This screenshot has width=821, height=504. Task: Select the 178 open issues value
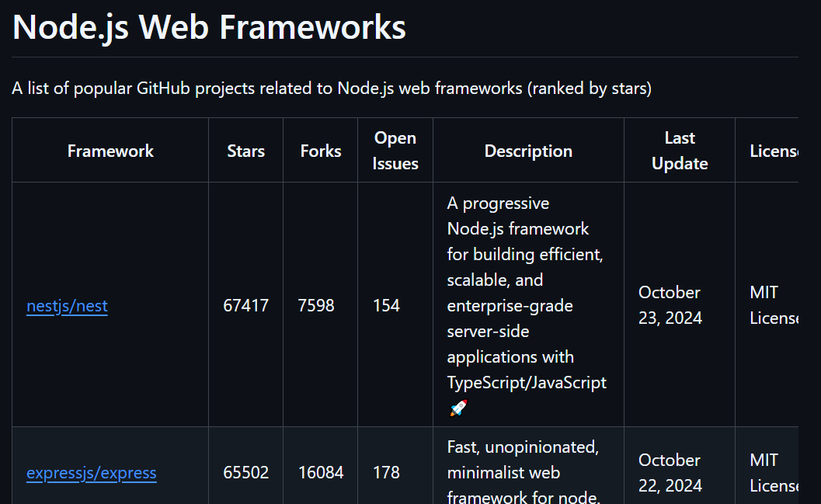click(x=386, y=473)
